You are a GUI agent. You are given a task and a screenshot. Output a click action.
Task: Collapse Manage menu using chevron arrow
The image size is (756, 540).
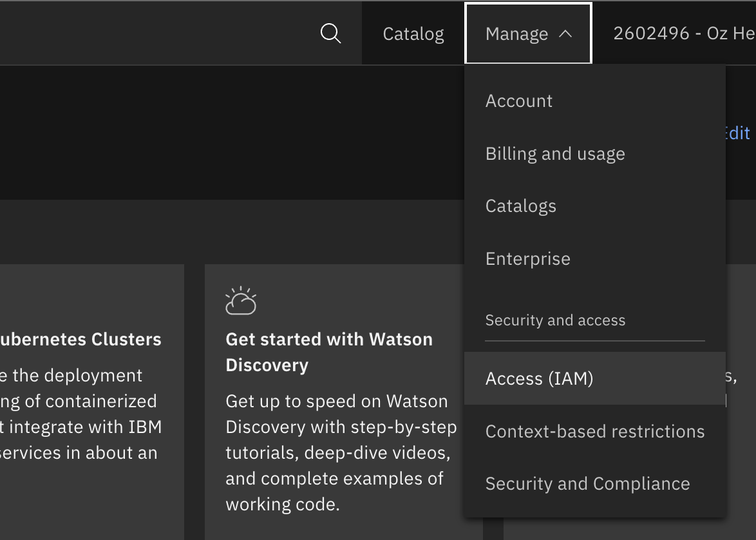[565, 34]
